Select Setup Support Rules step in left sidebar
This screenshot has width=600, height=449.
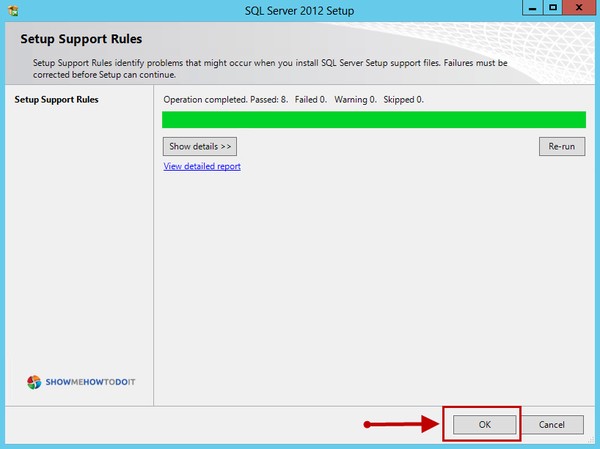[x=56, y=100]
